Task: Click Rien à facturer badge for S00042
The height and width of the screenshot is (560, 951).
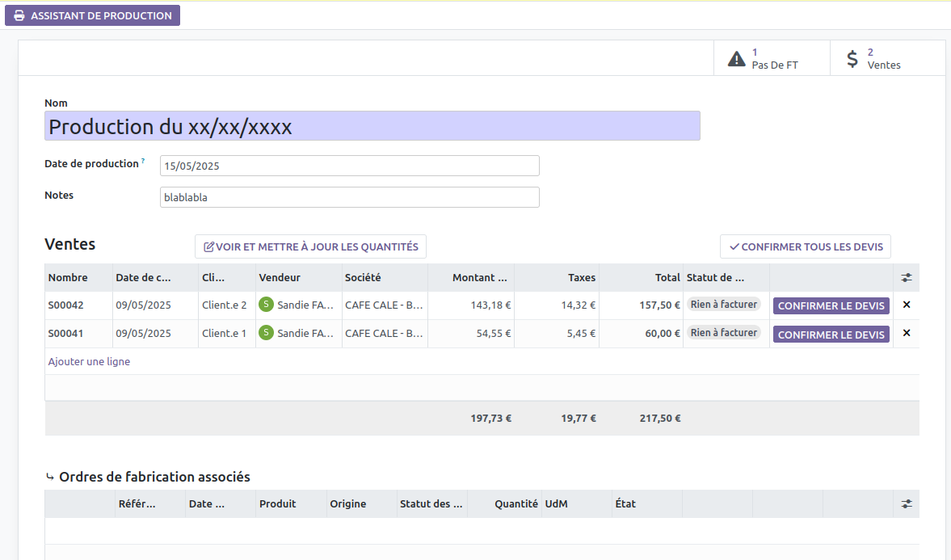Action: (724, 305)
